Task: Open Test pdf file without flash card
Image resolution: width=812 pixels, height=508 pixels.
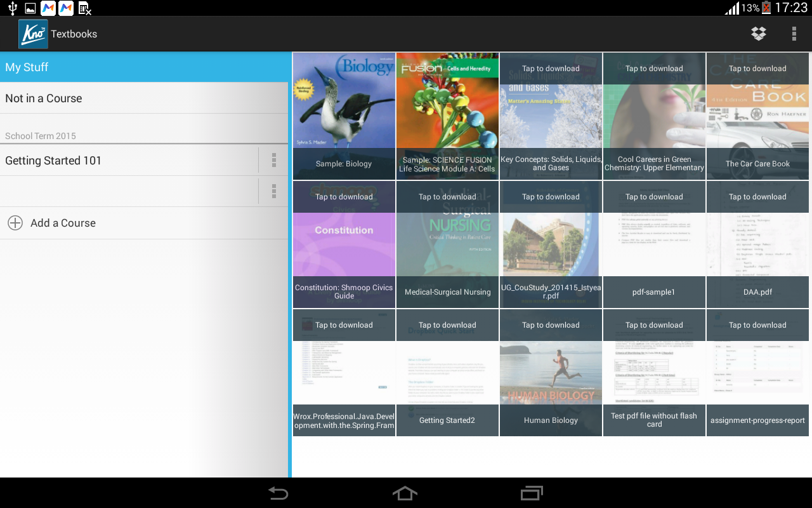Action: [654, 373]
